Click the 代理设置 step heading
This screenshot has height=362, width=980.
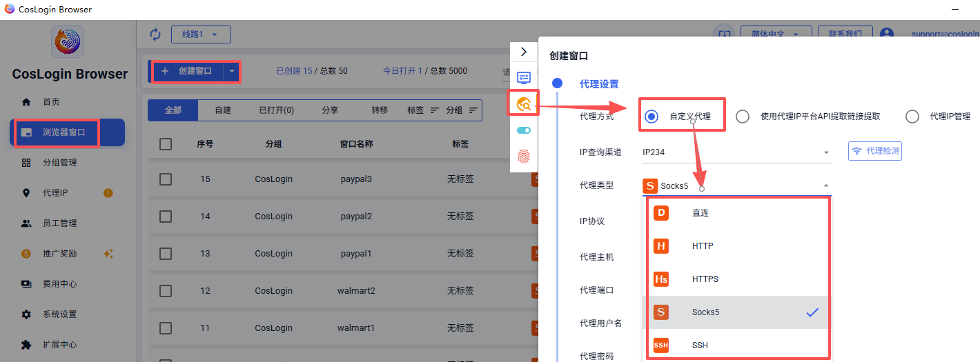599,84
